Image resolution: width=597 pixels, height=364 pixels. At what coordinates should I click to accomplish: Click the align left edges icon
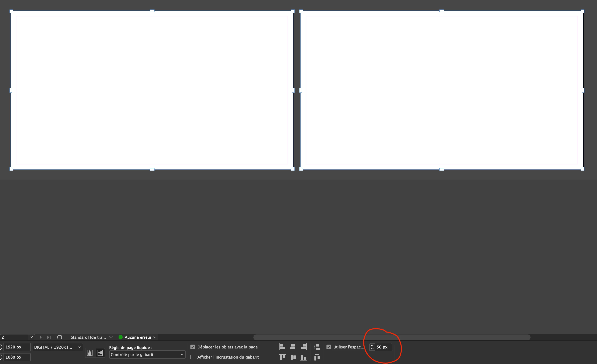click(x=282, y=347)
